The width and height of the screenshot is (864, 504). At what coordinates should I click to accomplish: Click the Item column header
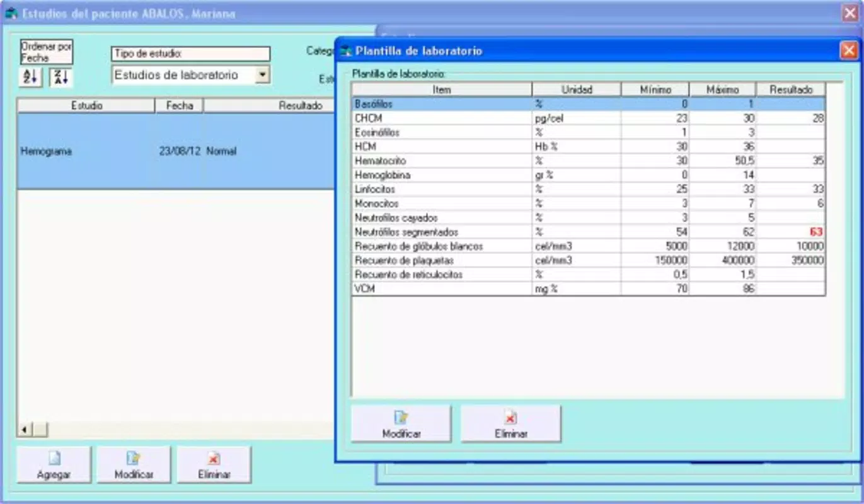(x=442, y=89)
